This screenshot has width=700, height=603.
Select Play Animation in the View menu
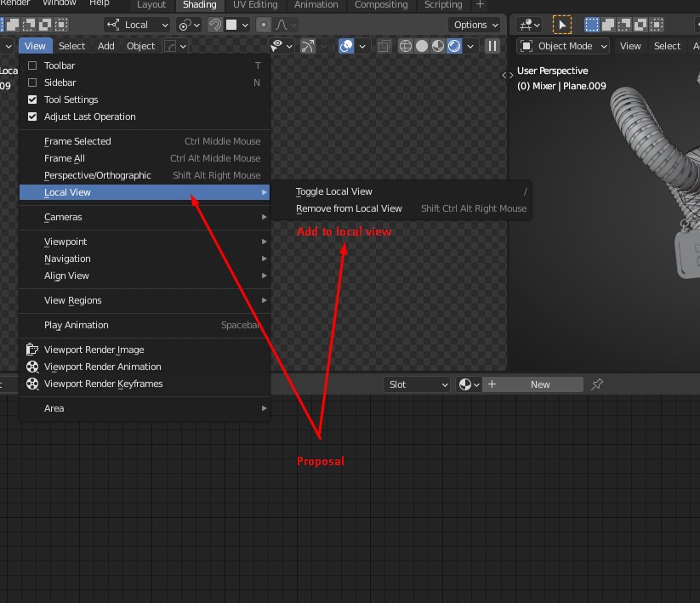145,325
